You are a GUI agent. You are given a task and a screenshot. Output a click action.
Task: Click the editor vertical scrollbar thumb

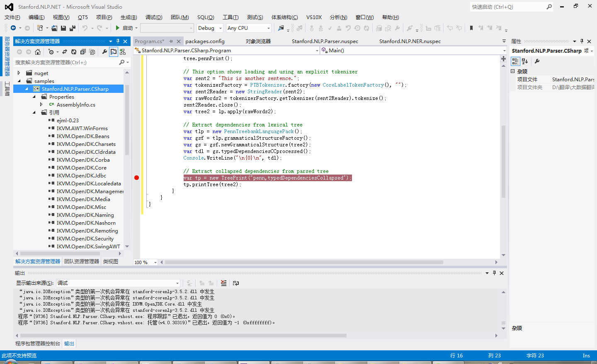point(503,162)
